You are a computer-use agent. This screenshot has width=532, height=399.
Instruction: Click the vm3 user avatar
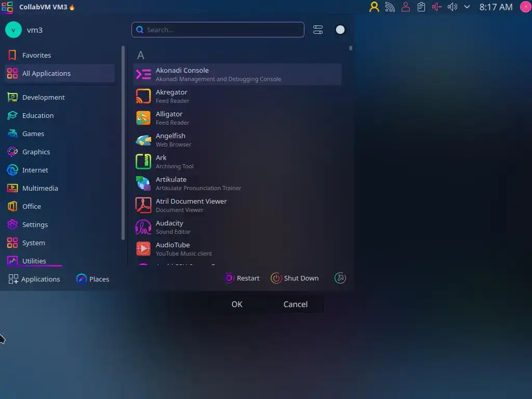pos(14,30)
